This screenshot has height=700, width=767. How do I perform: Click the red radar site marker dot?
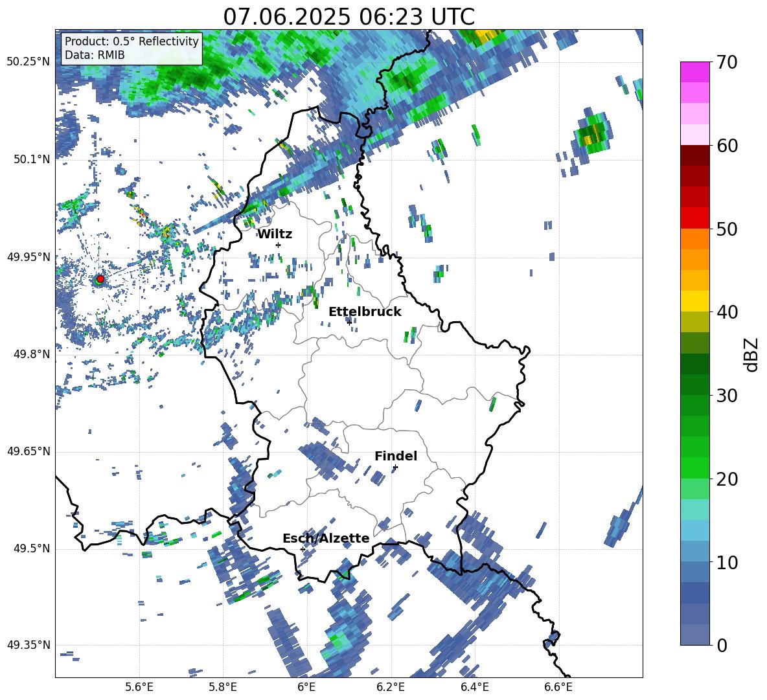click(100, 279)
